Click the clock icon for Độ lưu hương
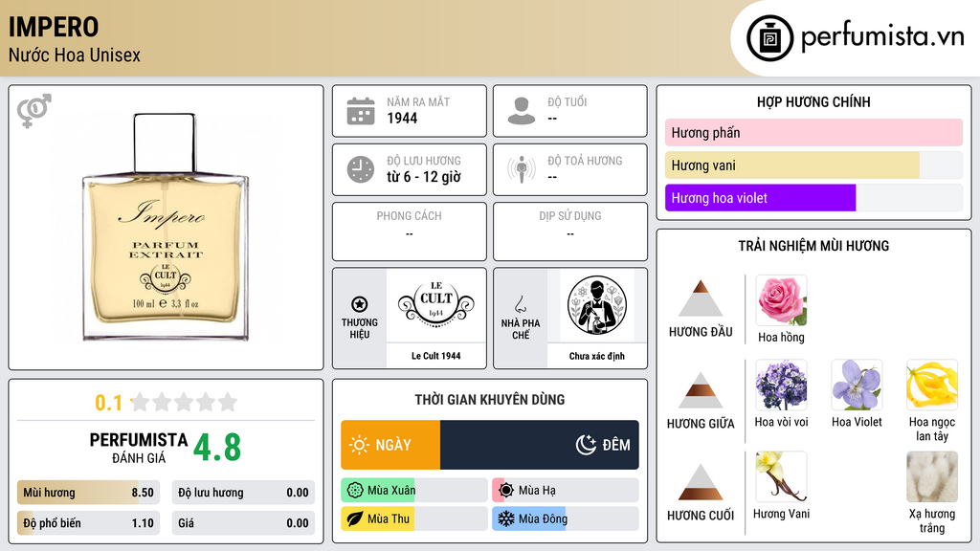This screenshot has width=980, height=551. [x=361, y=169]
